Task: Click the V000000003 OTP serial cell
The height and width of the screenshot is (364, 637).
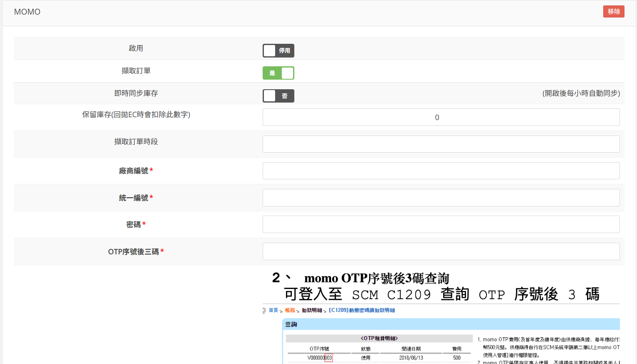Action: [x=320, y=358]
